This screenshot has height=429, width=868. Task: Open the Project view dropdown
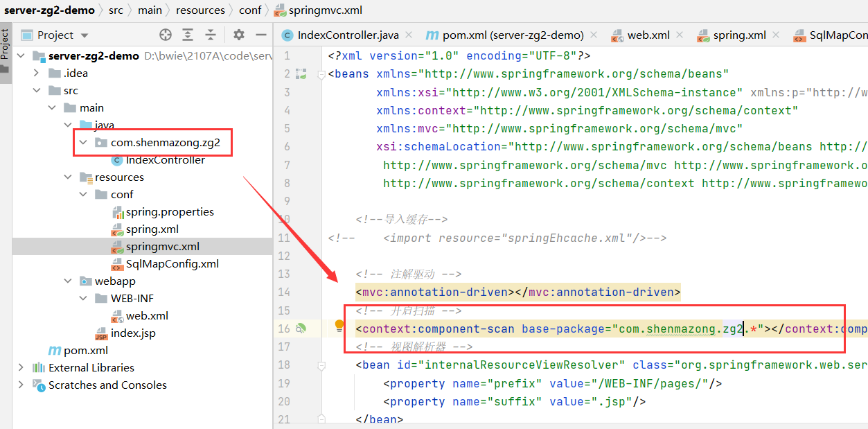pos(85,35)
